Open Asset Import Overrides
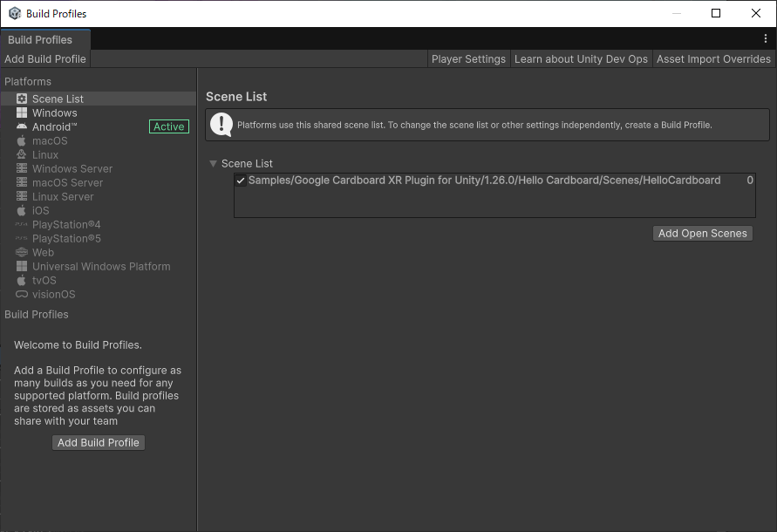 (x=713, y=59)
